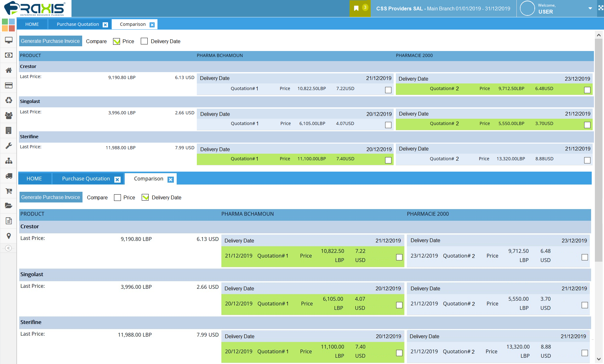Open the delivery truck sidebar icon
The height and width of the screenshot is (364, 604).
point(9,176)
